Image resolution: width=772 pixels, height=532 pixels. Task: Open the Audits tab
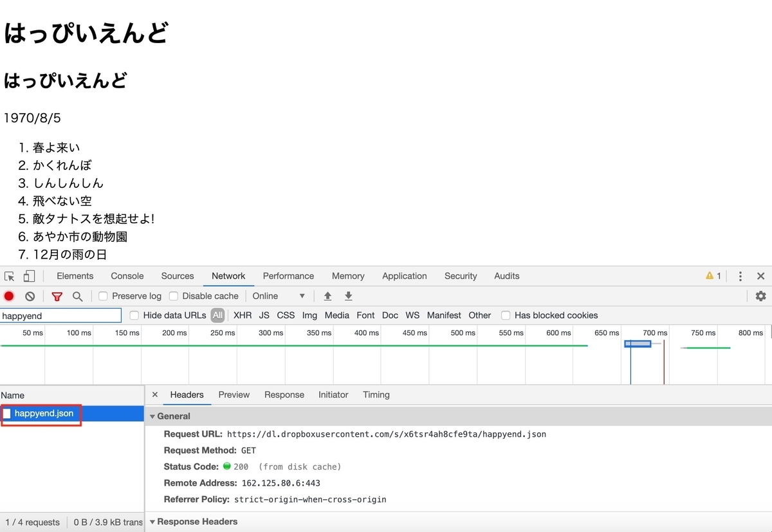507,276
